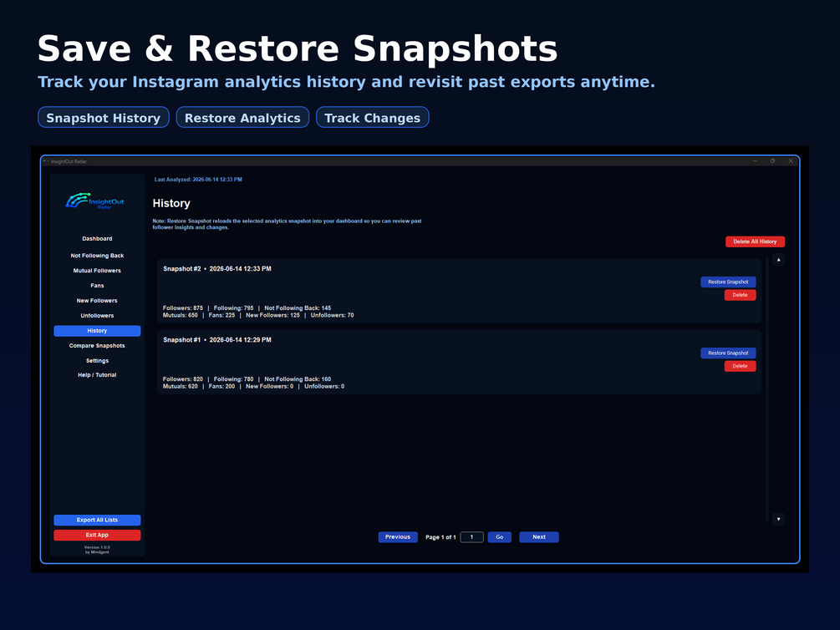The width and height of the screenshot is (840, 630).
Task: Open Mutual Followers section
Action: pyautogui.click(x=97, y=271)
